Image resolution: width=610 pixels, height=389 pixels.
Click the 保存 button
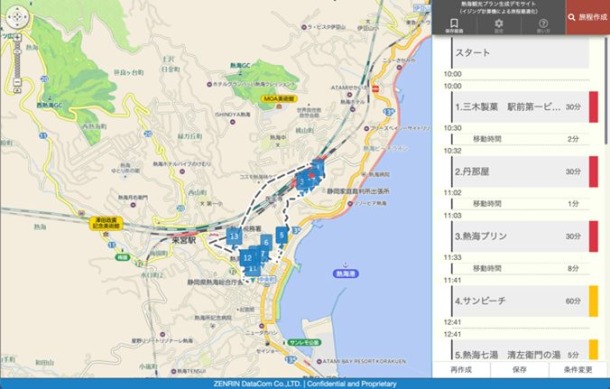point(519,370)
